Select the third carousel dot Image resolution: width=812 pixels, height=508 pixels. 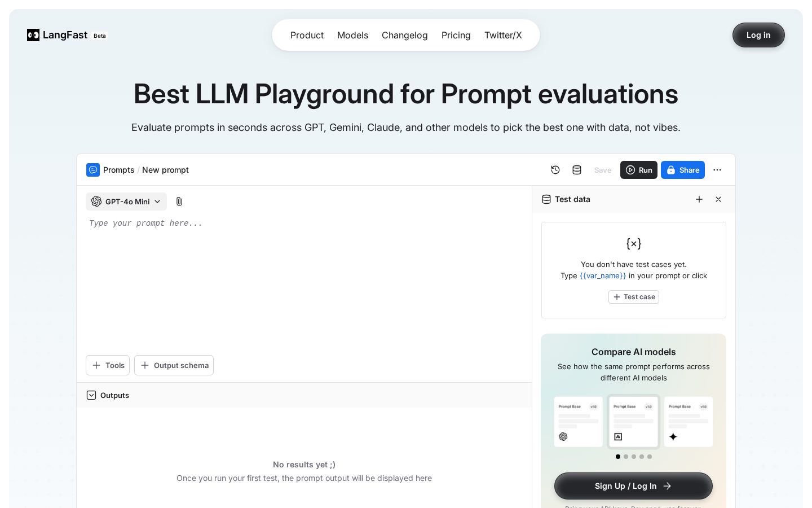click(634, 457)
